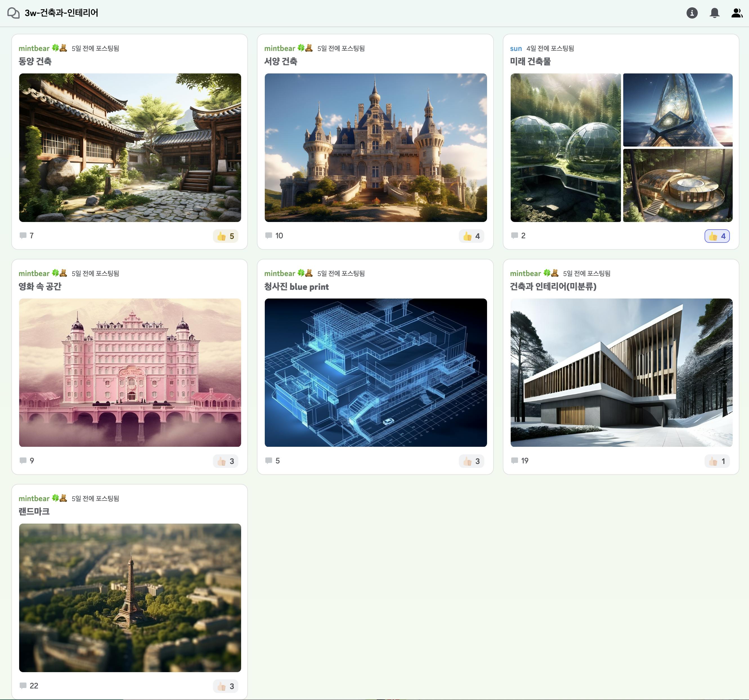Toggle thumbs-up reaction on 건축과 인테리어(미분류)
Image resolution: width=749 pixels, height=700 pixels.
[x=717, y=461]
